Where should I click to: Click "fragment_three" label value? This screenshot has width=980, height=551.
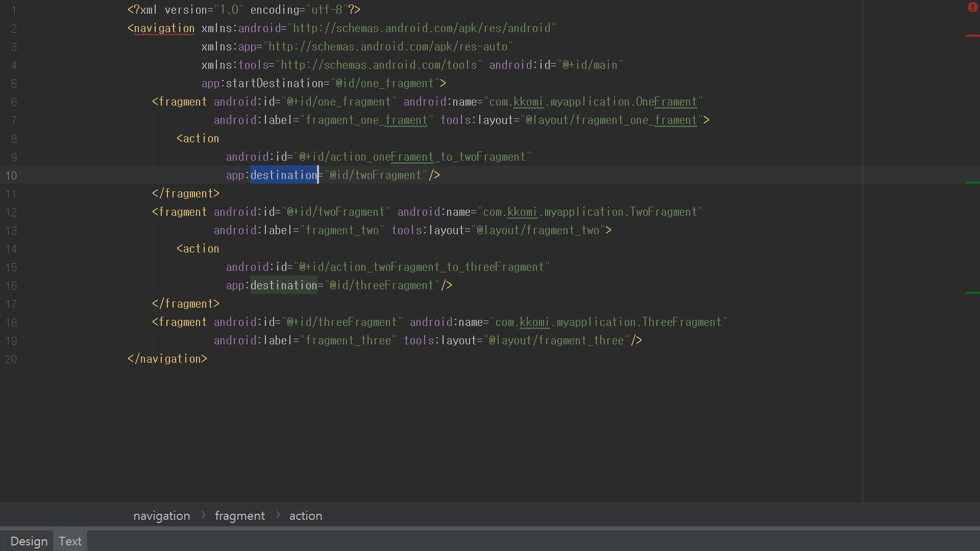coord(348,340)
